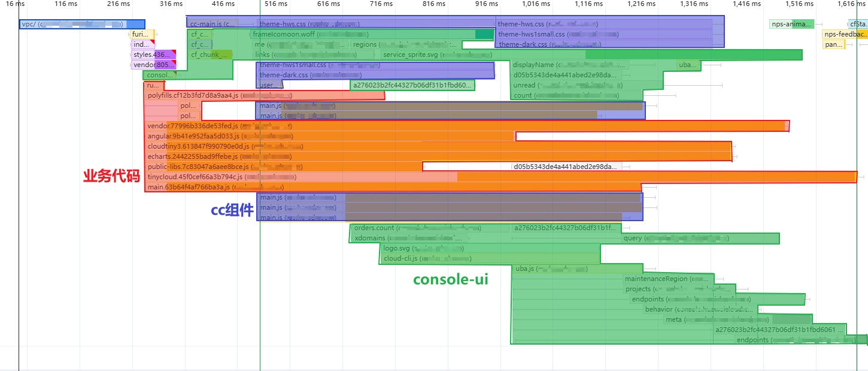The height and width of the screenshot is (371, 868).
Task: Select the service_sprite.svg request bar
Action: 591,55
